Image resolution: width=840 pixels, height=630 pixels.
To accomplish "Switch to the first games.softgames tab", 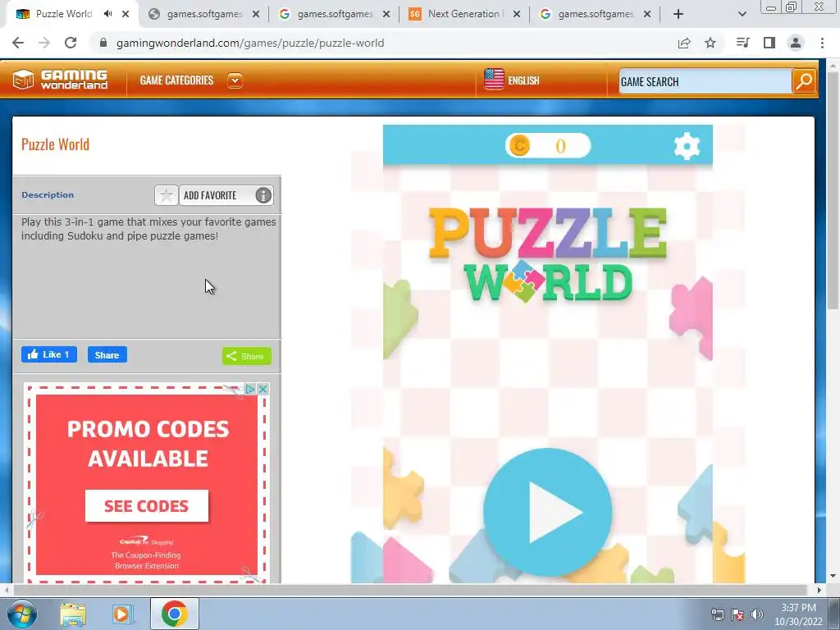I will click(x=204, y=14).
